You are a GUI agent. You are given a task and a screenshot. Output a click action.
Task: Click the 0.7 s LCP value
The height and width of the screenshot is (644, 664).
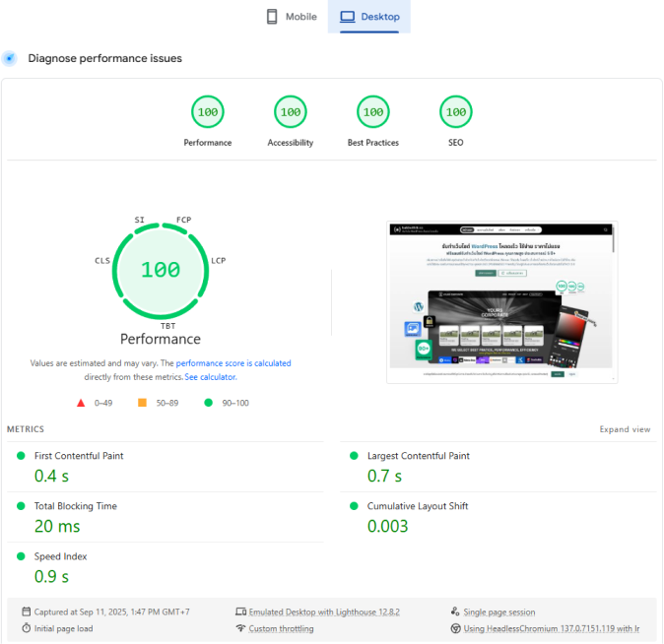(x=384, y=477)
